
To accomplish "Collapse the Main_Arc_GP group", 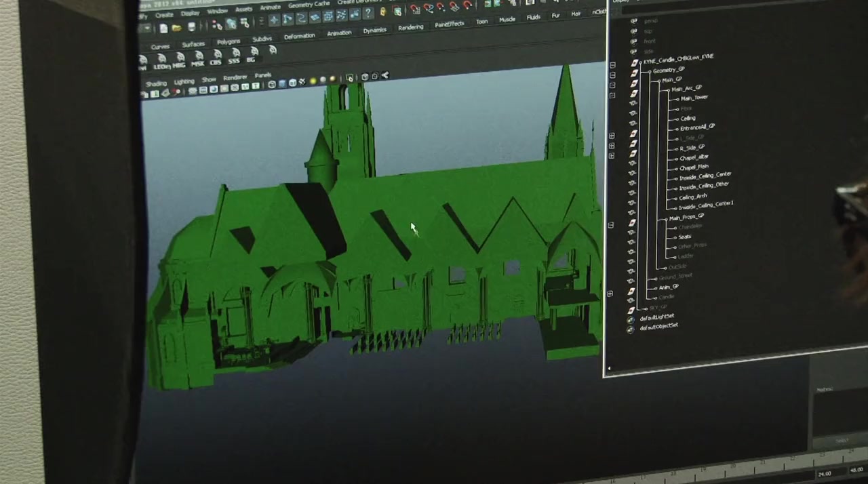I will point(612,96).
